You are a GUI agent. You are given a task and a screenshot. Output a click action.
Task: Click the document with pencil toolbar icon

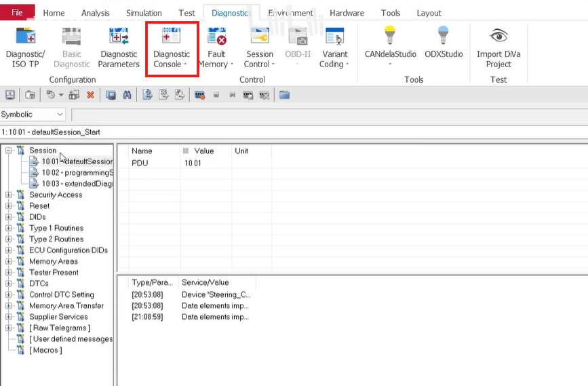[x=180, y=94]
